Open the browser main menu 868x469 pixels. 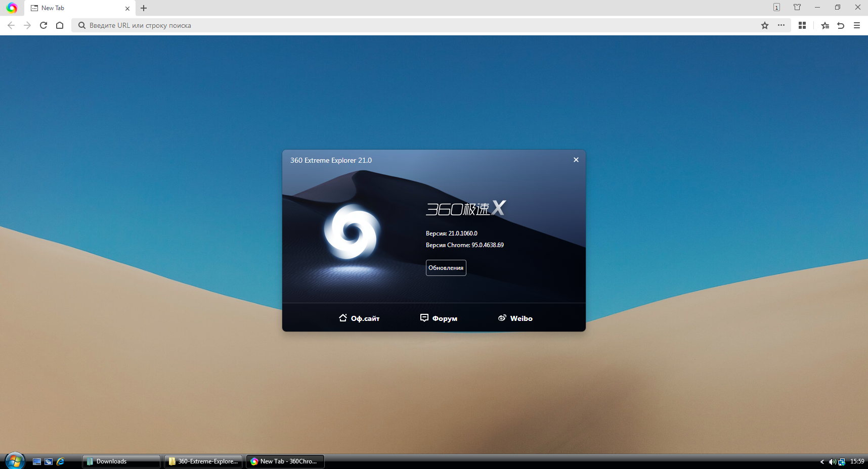click(857, 25)
